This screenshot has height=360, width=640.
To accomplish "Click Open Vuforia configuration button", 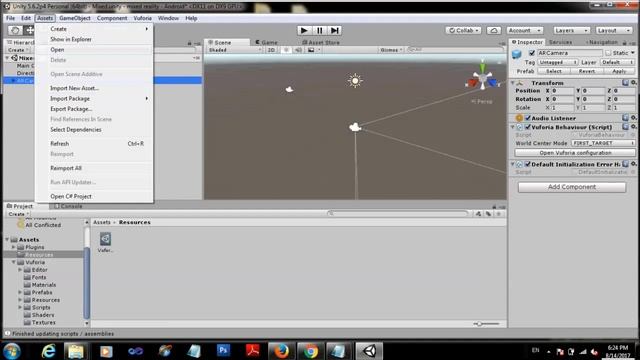I will pyautogui.click(x=575, y=153).
